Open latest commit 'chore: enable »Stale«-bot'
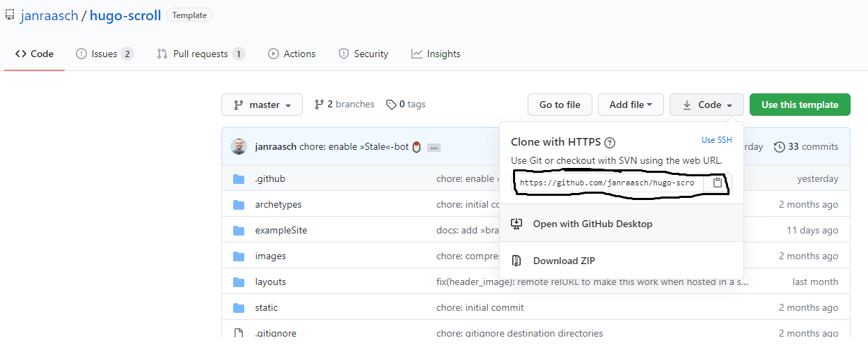This screenshot has width=868, height=354. pos(355,147)
